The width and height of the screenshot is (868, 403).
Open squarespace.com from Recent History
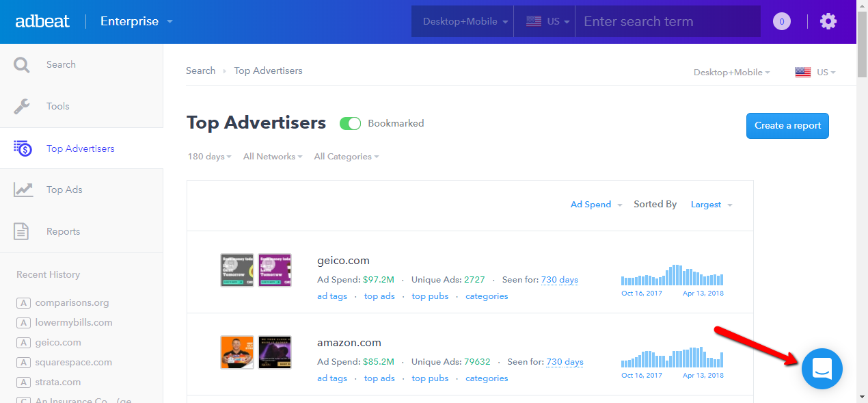pyautogui.click(x=74, y=362)
